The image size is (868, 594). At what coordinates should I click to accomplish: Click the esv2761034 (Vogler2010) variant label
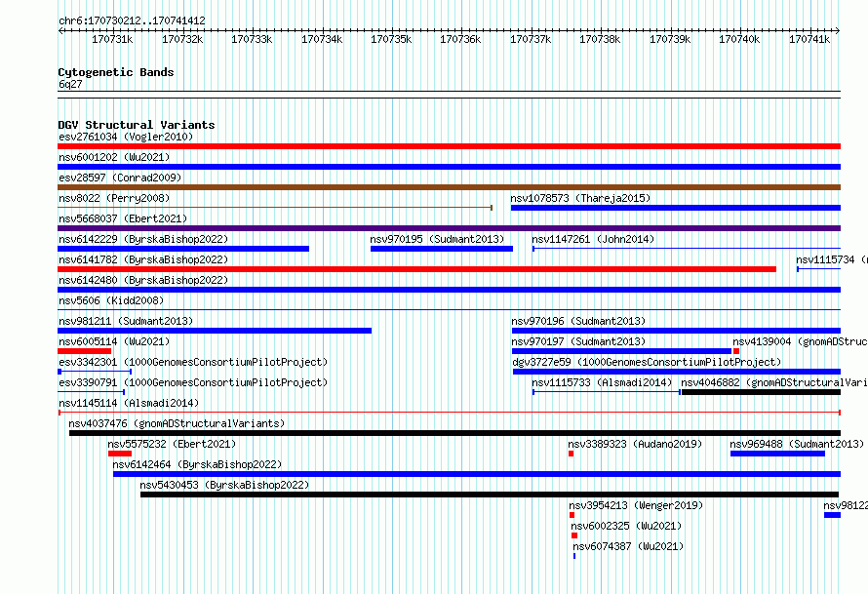(126, 137)
